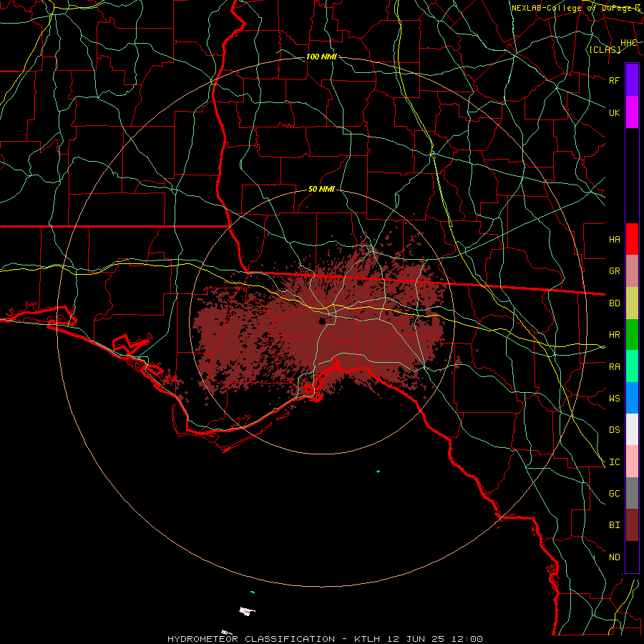The height and width of the screenshot is (644, 644).
Task: Click the BD legend label
Action: (x=614, y=303)
